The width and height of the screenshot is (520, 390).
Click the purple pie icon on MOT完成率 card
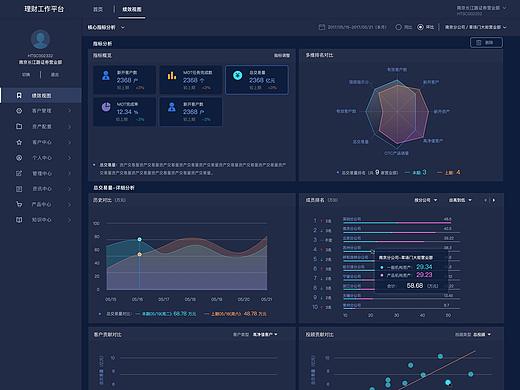[x=106, y=107]
